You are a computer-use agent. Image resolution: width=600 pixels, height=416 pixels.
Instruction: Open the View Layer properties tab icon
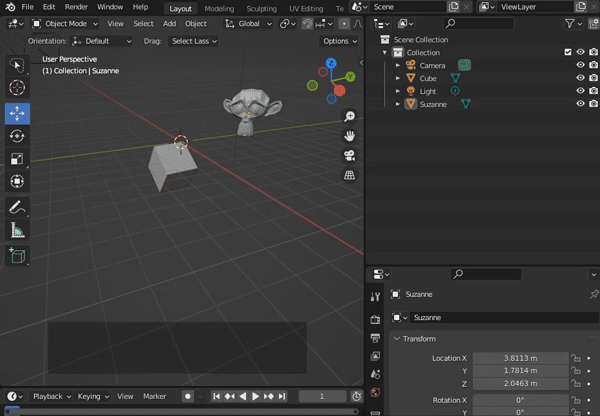tap(375, 356)
